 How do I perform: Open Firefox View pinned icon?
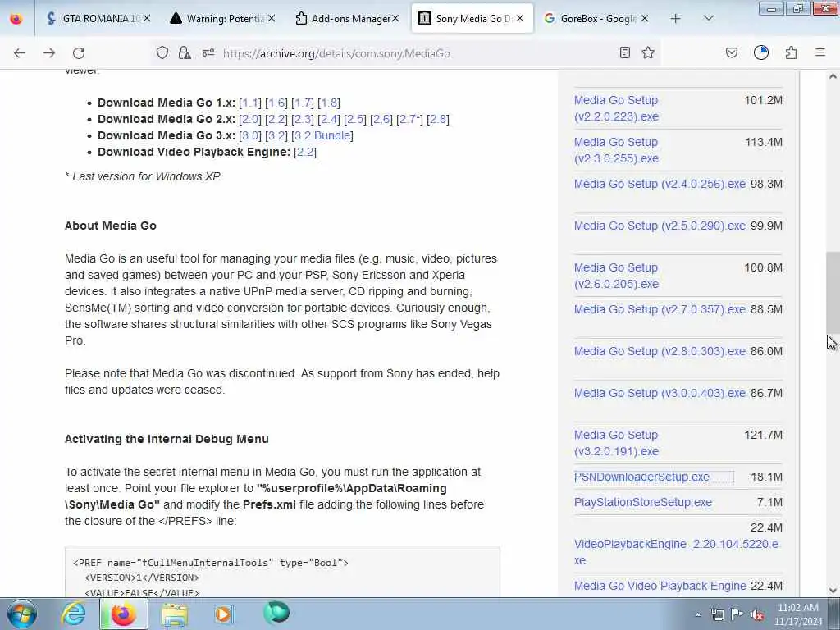(16, 19)
